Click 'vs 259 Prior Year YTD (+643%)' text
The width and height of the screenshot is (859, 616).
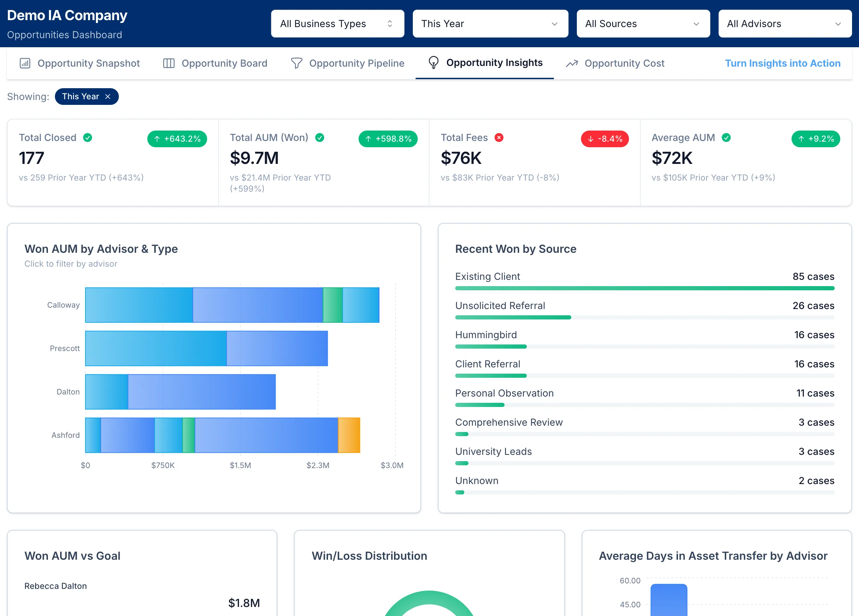coord(81,177)
